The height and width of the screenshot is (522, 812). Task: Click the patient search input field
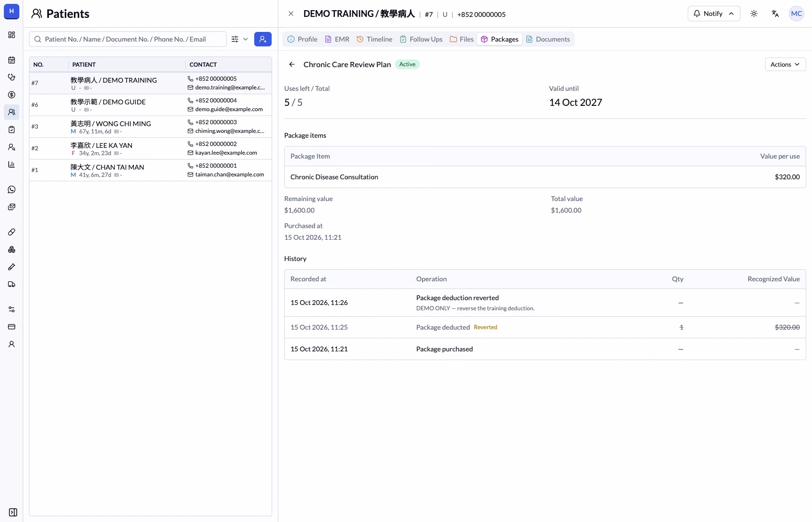point(128,39)
